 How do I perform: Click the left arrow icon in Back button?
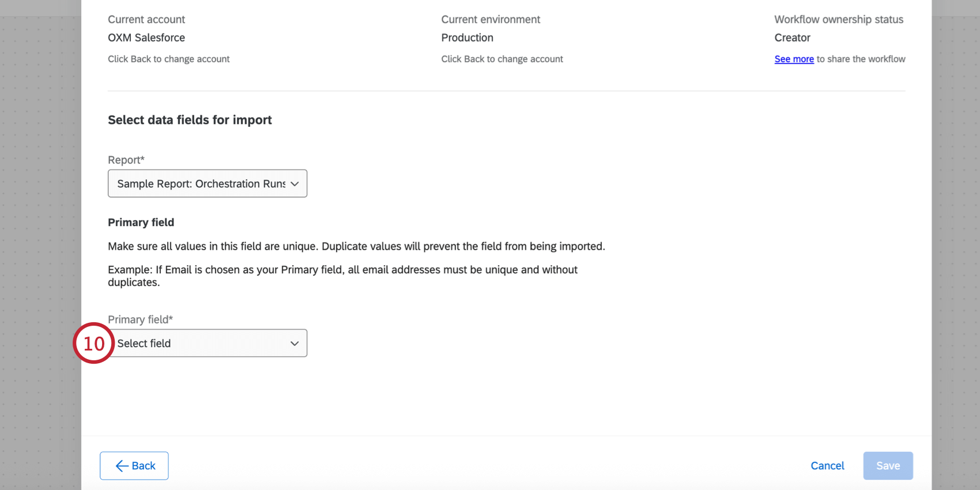pos(122,466)
